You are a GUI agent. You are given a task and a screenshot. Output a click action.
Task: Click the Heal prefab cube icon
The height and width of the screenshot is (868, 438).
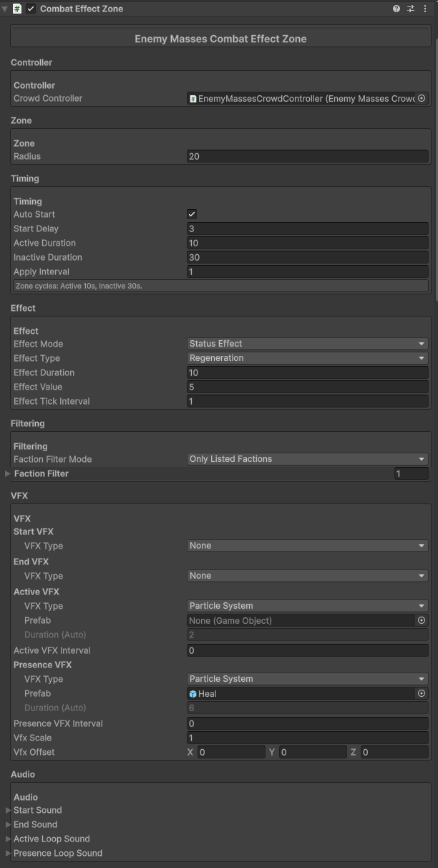click(193, 693)
